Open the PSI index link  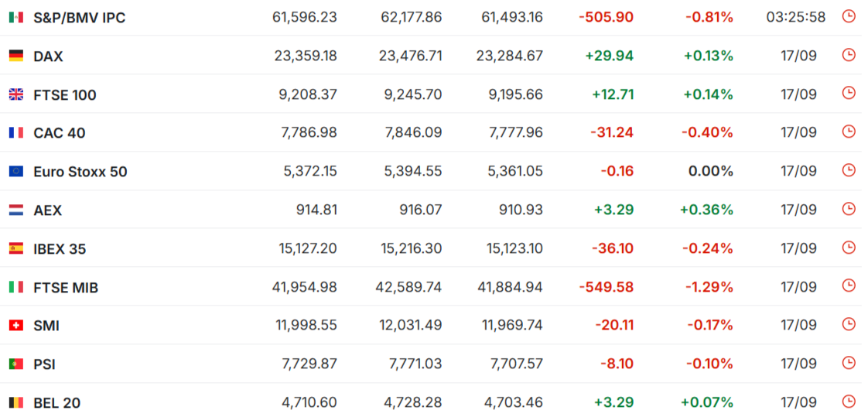point(44,365)
